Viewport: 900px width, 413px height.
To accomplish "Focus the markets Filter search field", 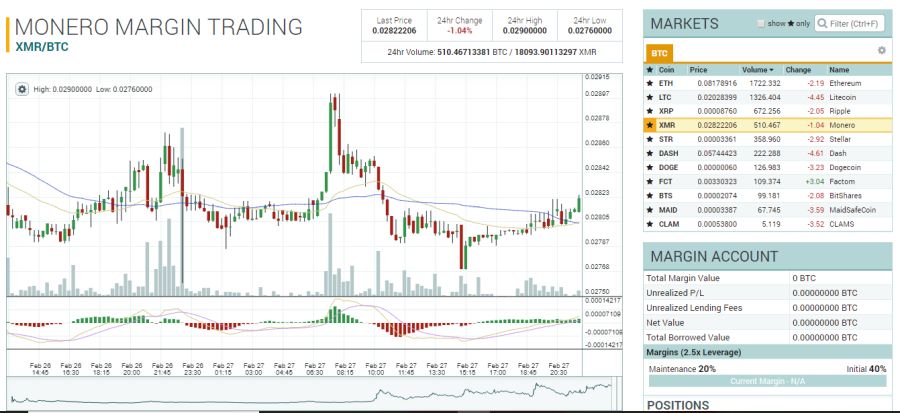I will coord(849,24).
